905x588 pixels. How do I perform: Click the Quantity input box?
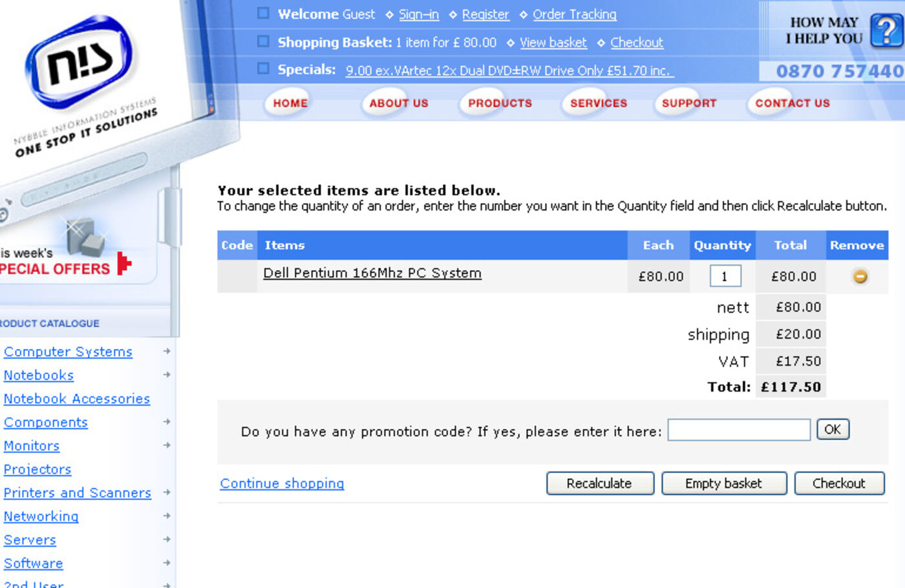[x=725, y=277]
